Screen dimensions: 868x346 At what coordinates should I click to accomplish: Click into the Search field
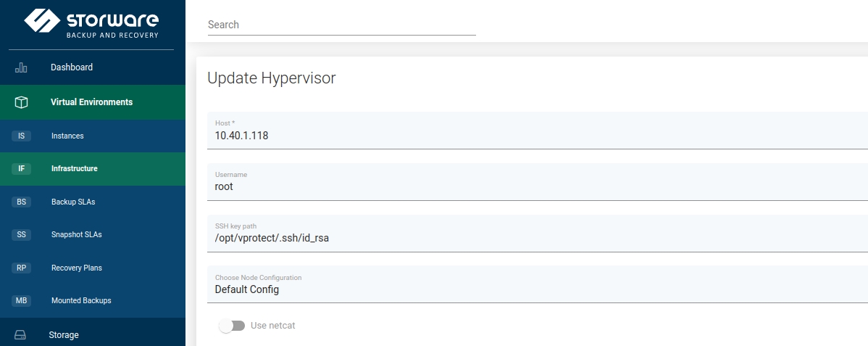(x=341, y=25)
